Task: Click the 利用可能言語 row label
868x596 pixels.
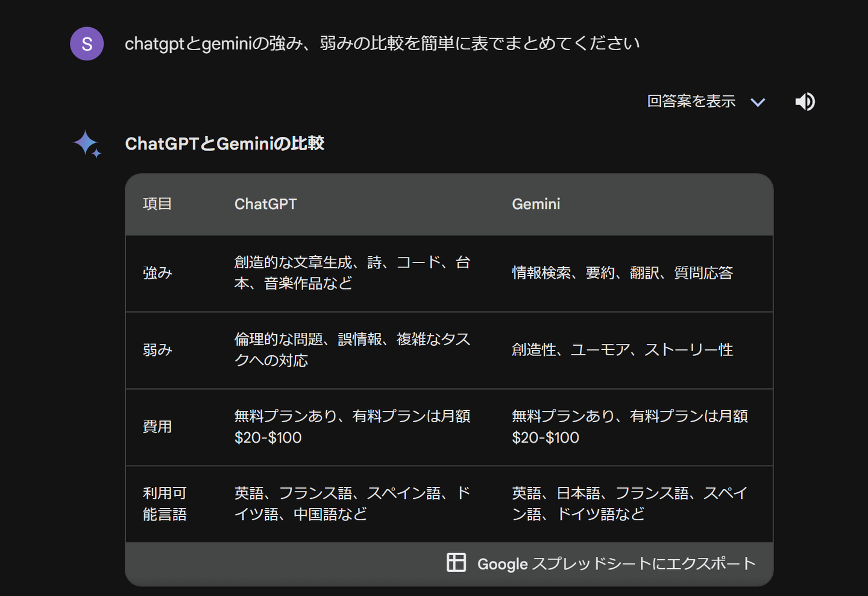Action: pos(165,504)
